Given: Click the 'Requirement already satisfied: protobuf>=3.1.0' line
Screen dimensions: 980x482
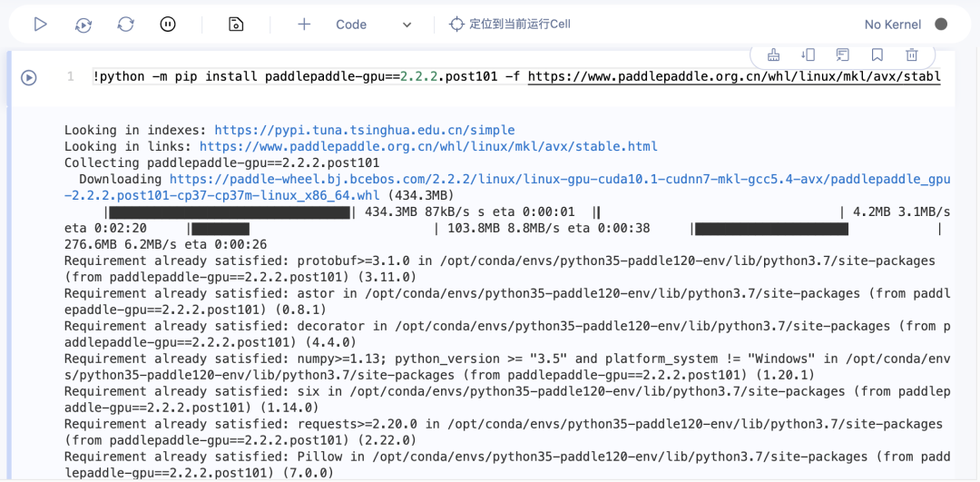Looking at the screenshot, I should 500,269.
